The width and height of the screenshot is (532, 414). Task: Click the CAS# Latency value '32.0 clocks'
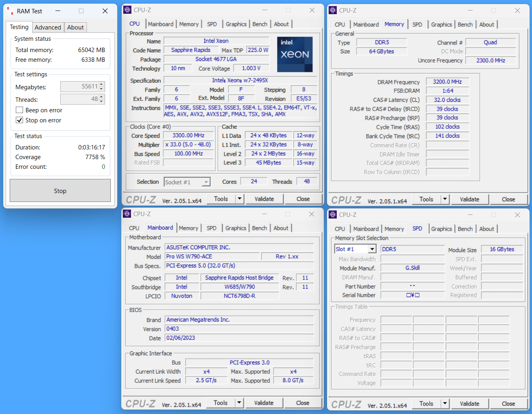pyautogui.click(x=448, y=100)
